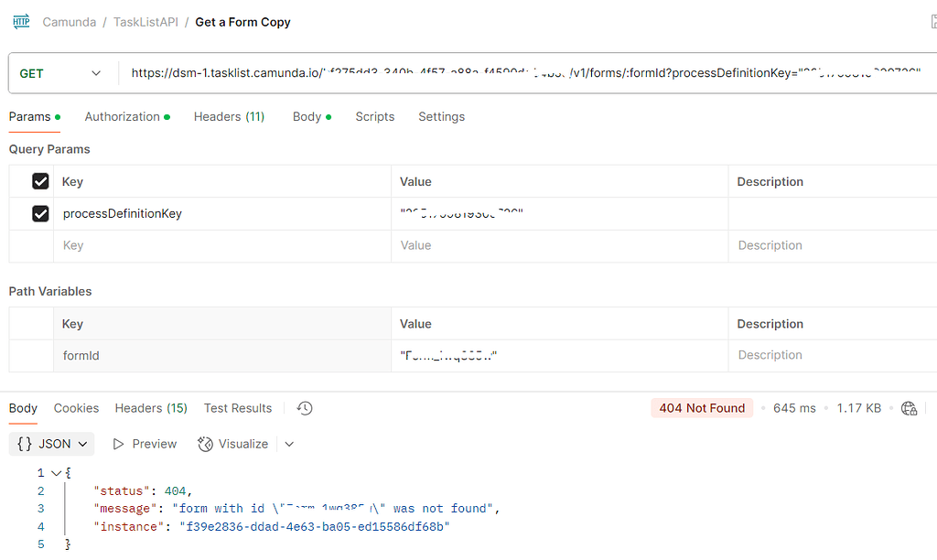Click the formId value input field
This screenshot has height=560, width=937.
558,355
